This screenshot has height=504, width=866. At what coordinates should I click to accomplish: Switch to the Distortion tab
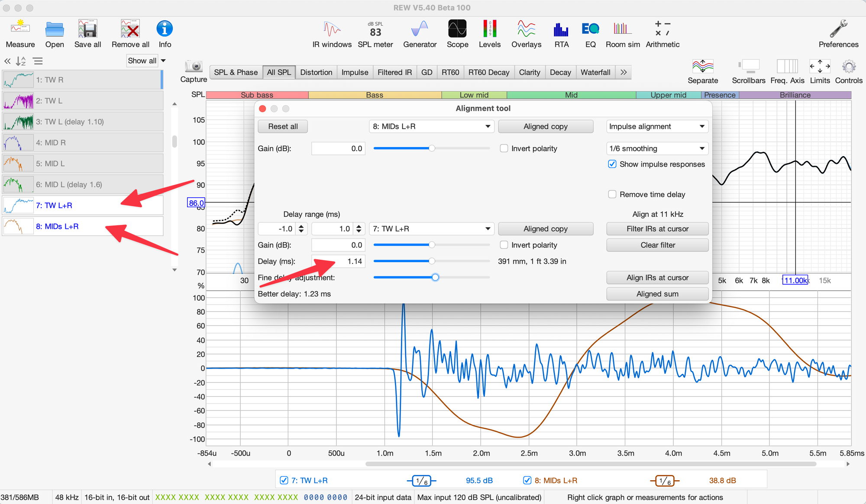pos(316,72)
